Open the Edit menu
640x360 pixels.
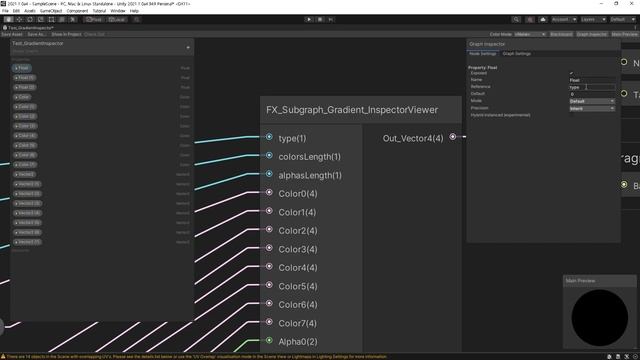coord(16,11)
